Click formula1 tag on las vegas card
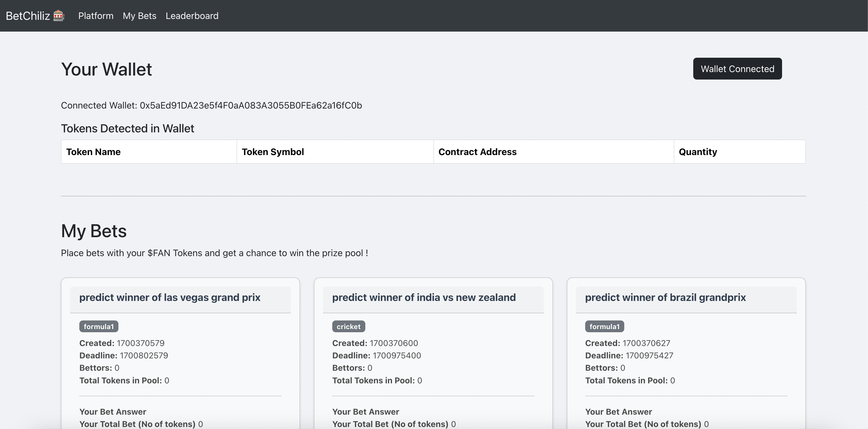This screenshot has width=868, height=429. (99, 326)
